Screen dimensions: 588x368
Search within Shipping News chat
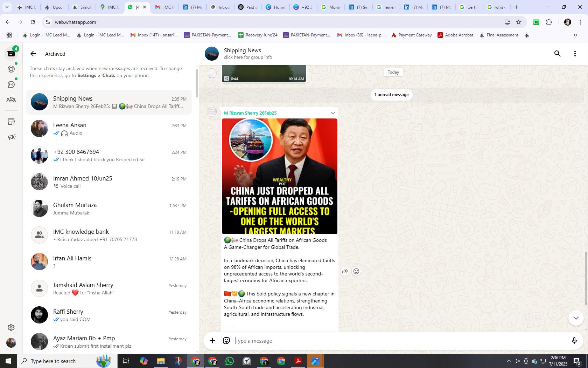pyautogui.click(x=558, y=54)
